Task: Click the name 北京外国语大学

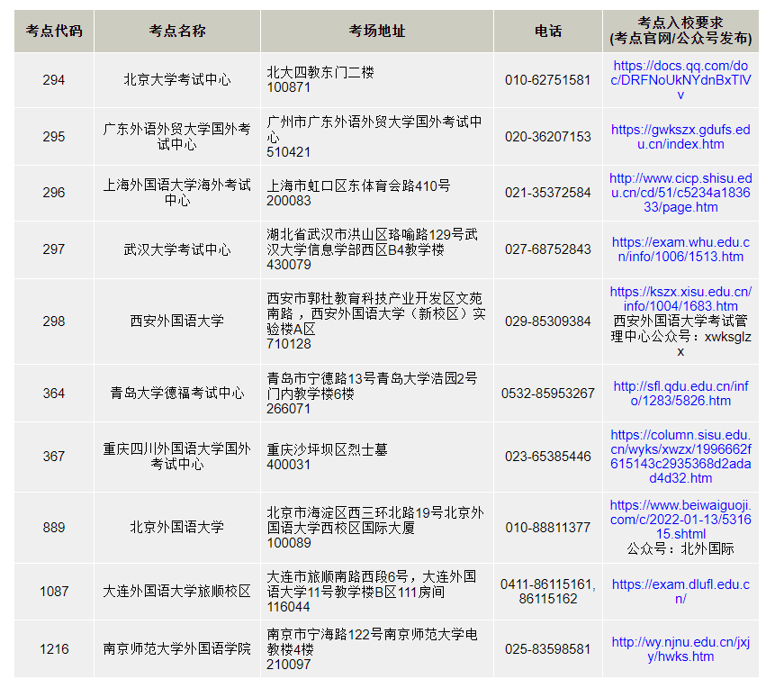Action: [177, 528]
